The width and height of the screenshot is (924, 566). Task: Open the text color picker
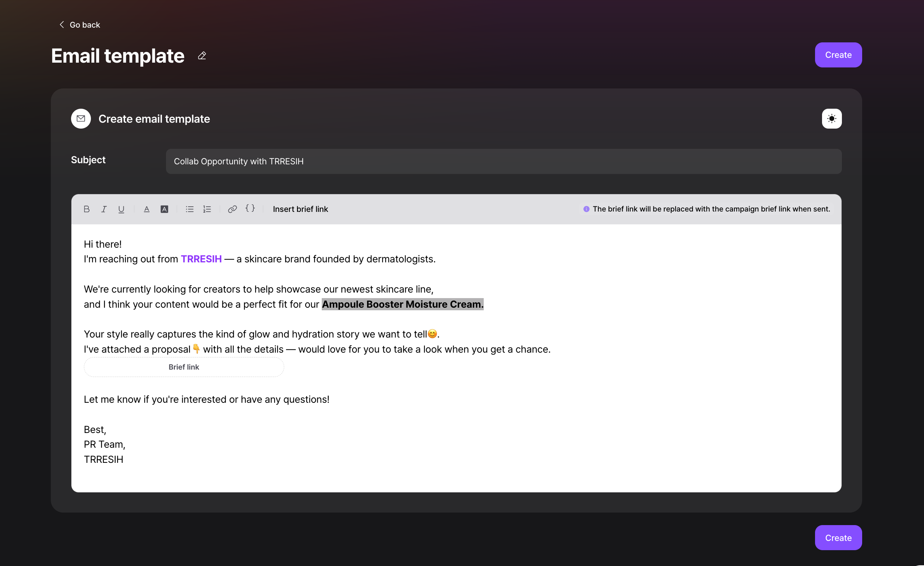[x=147, y=209]
